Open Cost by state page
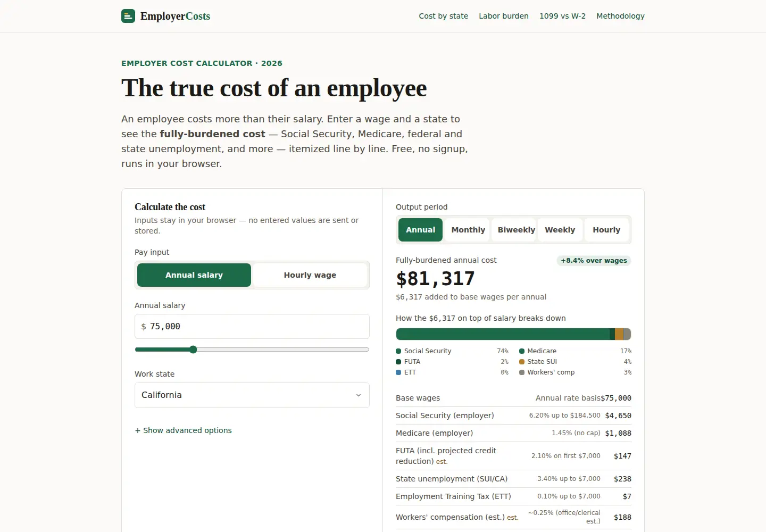766x532 pixels. (443, 16)
